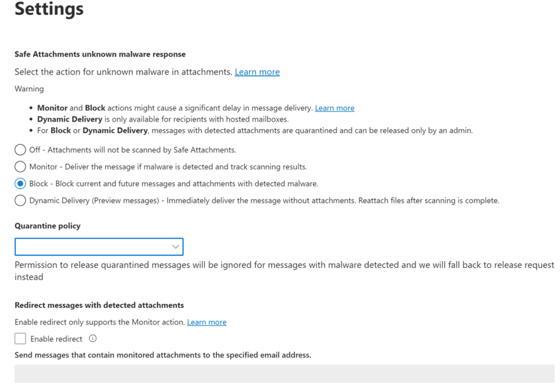Viewport: 560px width, 392px height.
Task: Pick the Dynamic Delivery radio button circle
Action: tap(20, 201)
